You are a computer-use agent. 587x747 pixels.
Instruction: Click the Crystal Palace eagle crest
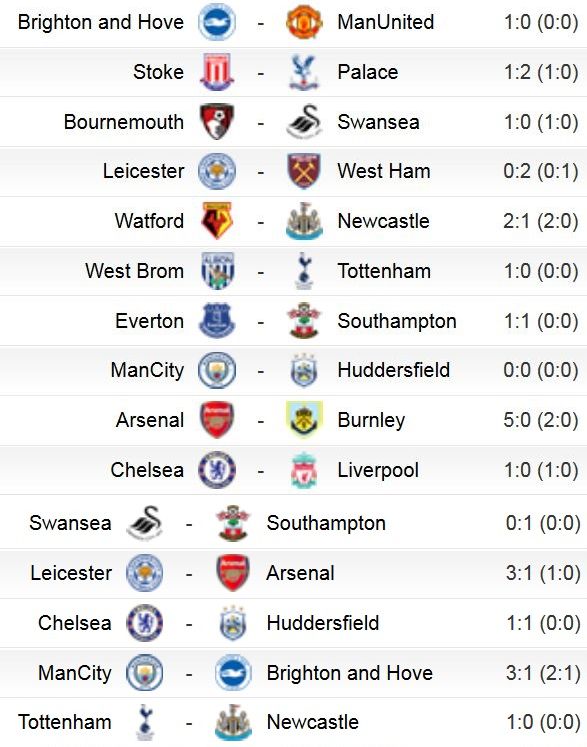pos(304,72)
